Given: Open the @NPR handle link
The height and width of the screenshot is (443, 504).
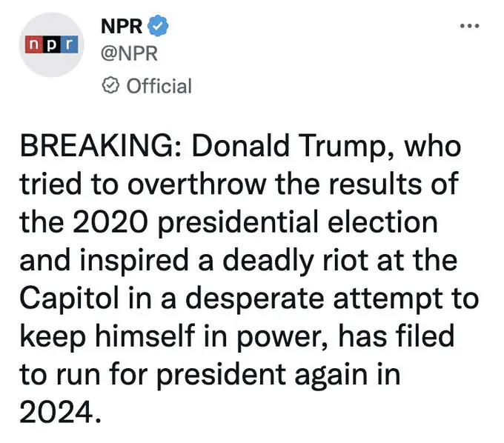Looking at the screenshot, I should click(x=126, y=55).
